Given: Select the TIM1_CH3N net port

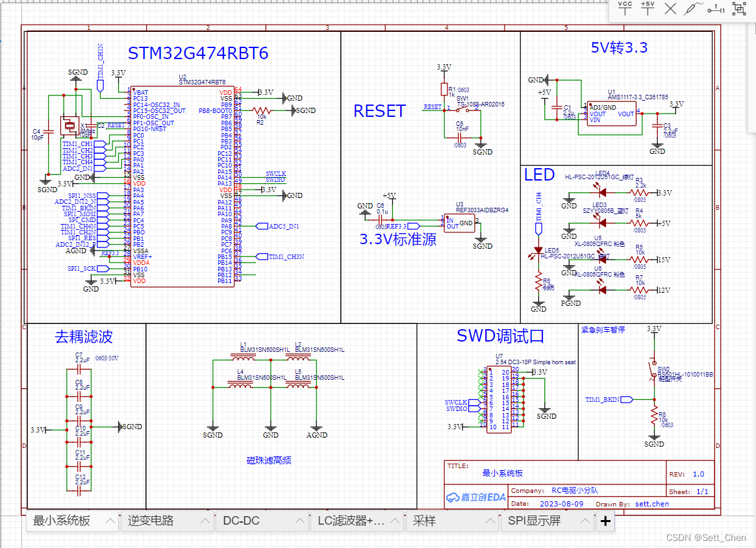Looking at the screenshot, I should click(x=280, y=257).
